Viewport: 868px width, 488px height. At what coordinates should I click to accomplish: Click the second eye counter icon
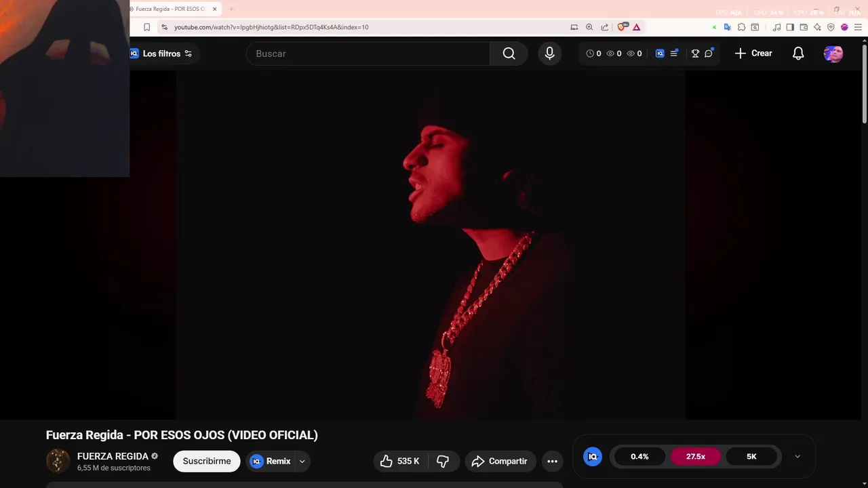click(x=631, y=54)
